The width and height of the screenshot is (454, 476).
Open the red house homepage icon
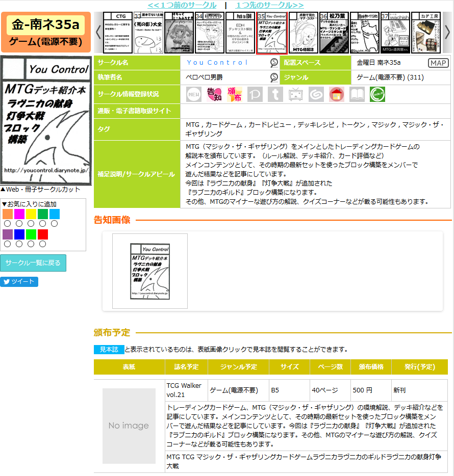tap(336, 94)
